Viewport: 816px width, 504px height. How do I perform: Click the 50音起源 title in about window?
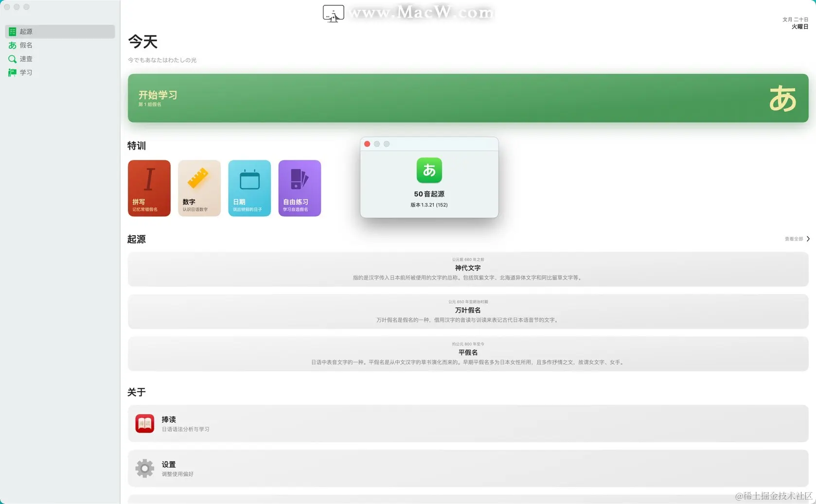(x=429, y=194)
